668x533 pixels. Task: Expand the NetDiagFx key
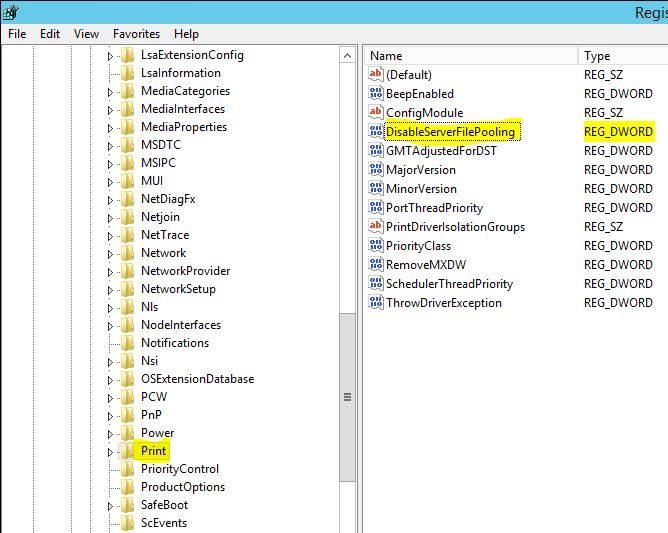coord(110,200)
